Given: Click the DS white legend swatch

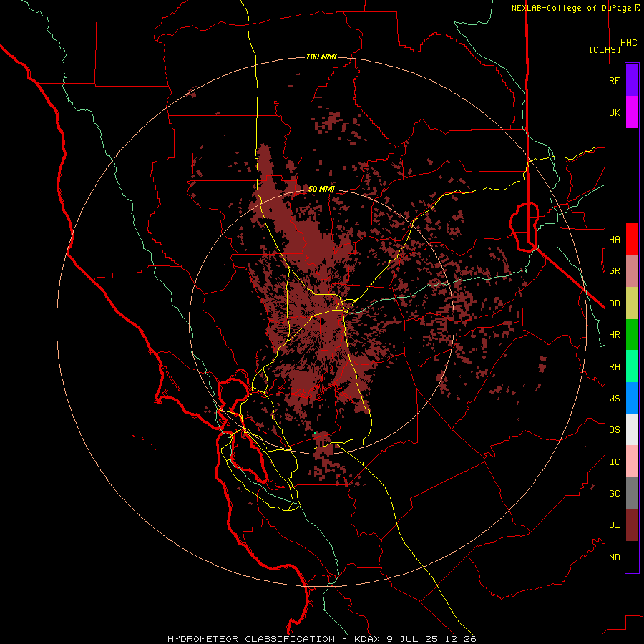Looking at the screenshot, I should coord(632,429).
